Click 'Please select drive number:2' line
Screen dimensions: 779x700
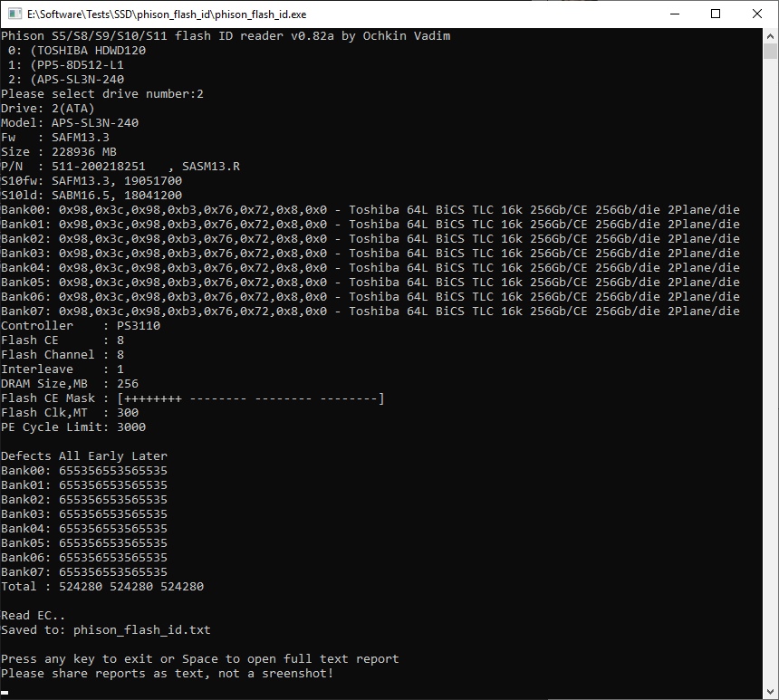[102, 94]
